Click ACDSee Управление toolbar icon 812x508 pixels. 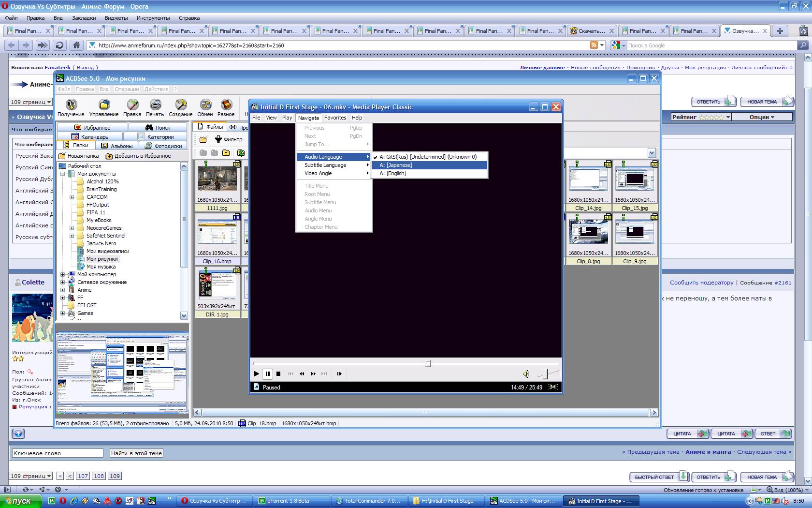(104, 108)
